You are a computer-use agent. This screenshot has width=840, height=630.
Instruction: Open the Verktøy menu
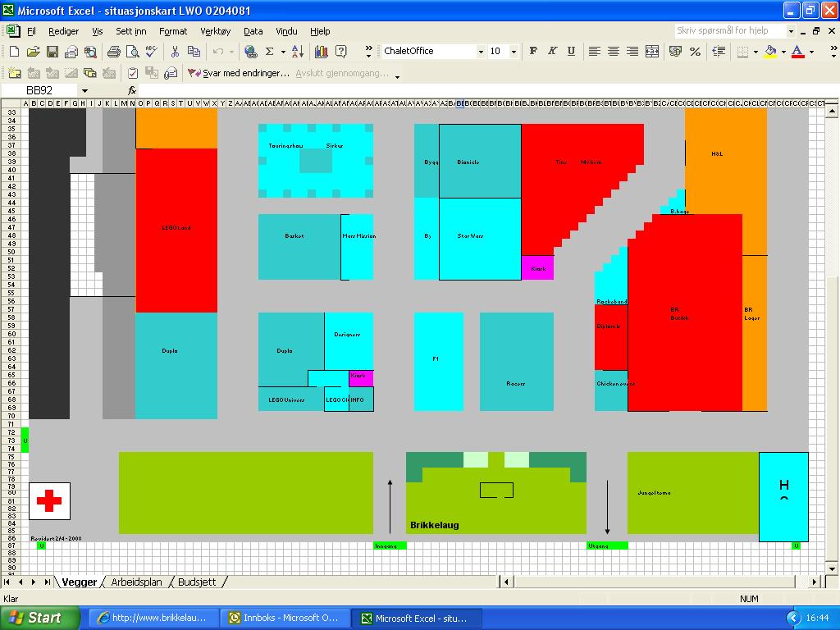[216, 31]
